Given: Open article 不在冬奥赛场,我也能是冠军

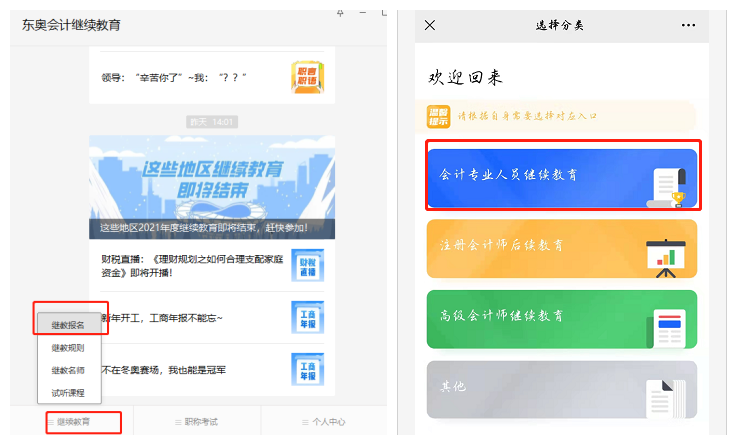Looking at the screenshot, I should click(164, 370).
